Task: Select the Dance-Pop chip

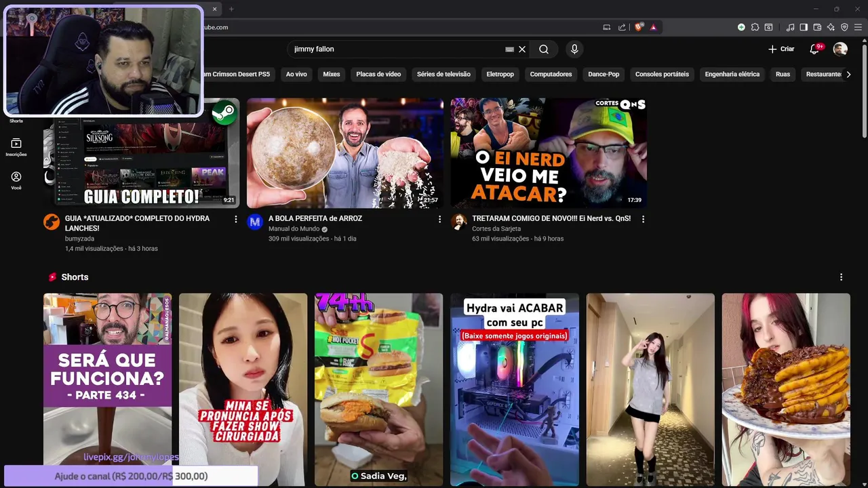Action: pos(604,74)
